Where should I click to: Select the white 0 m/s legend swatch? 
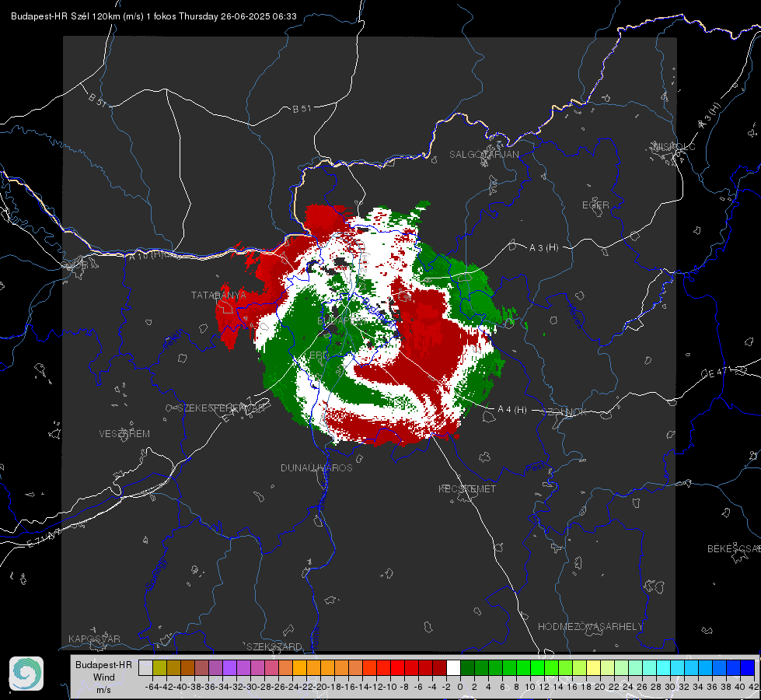pos(453,667)
